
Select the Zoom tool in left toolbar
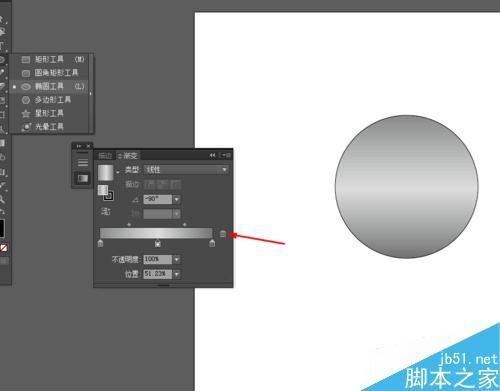point(2,199)
